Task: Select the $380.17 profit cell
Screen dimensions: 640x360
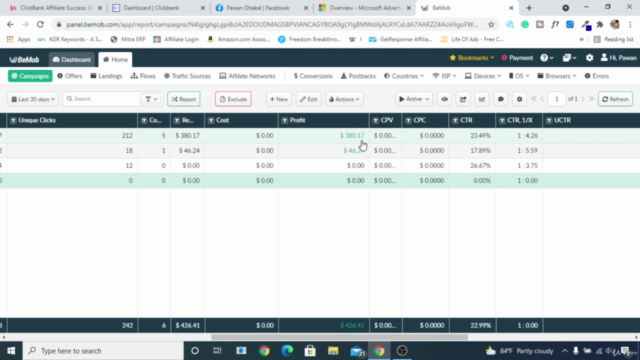Action: [352, 136]
